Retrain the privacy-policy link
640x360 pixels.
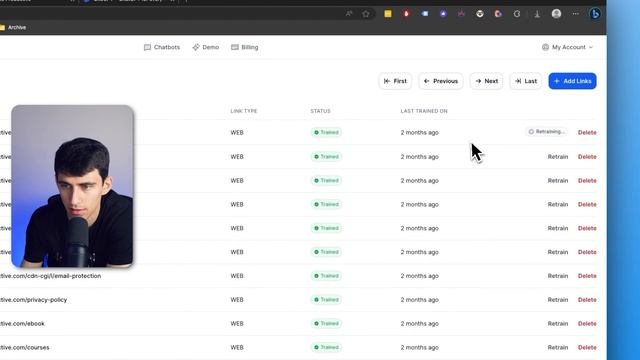click(x=558, y=300)
